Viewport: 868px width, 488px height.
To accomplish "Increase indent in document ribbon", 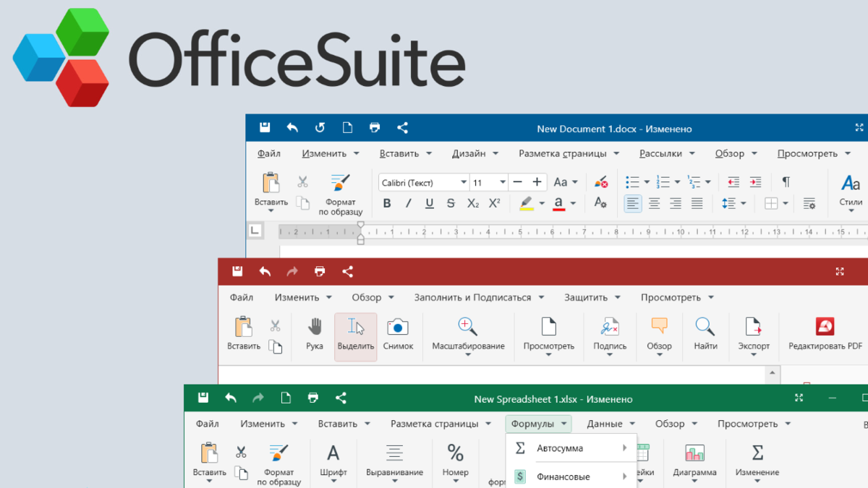I will [x=755, y=182].
